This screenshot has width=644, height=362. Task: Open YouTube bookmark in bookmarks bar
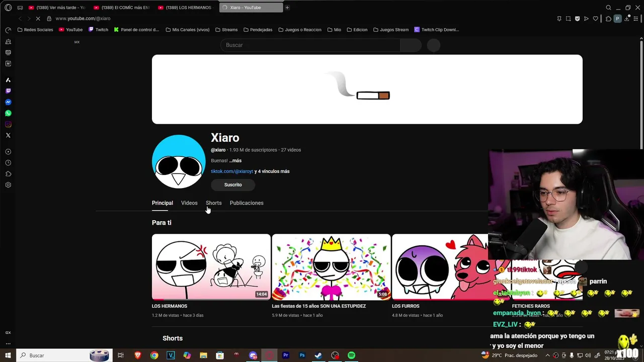(x=70, y=30)
